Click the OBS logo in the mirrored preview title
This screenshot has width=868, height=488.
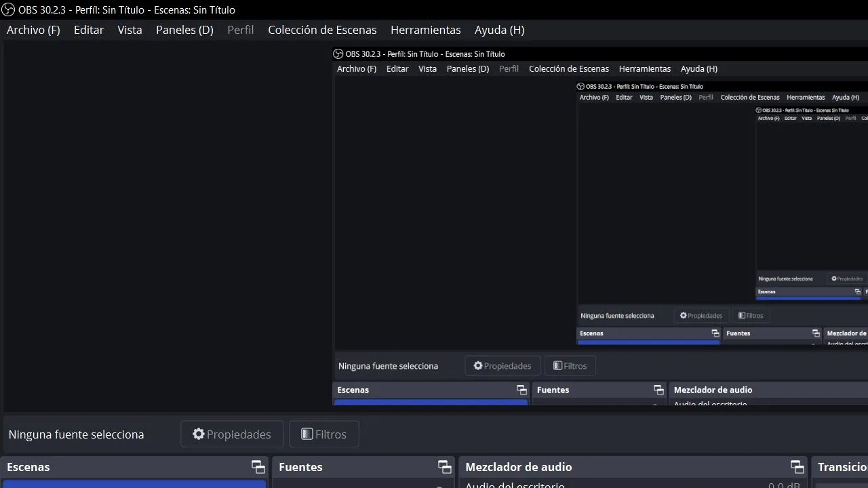coord(338,54)
